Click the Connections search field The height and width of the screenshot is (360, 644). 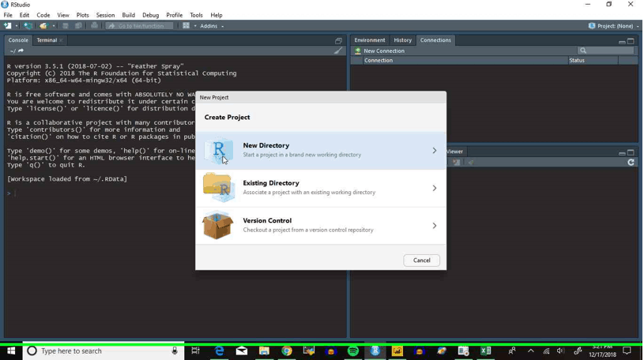606,51
